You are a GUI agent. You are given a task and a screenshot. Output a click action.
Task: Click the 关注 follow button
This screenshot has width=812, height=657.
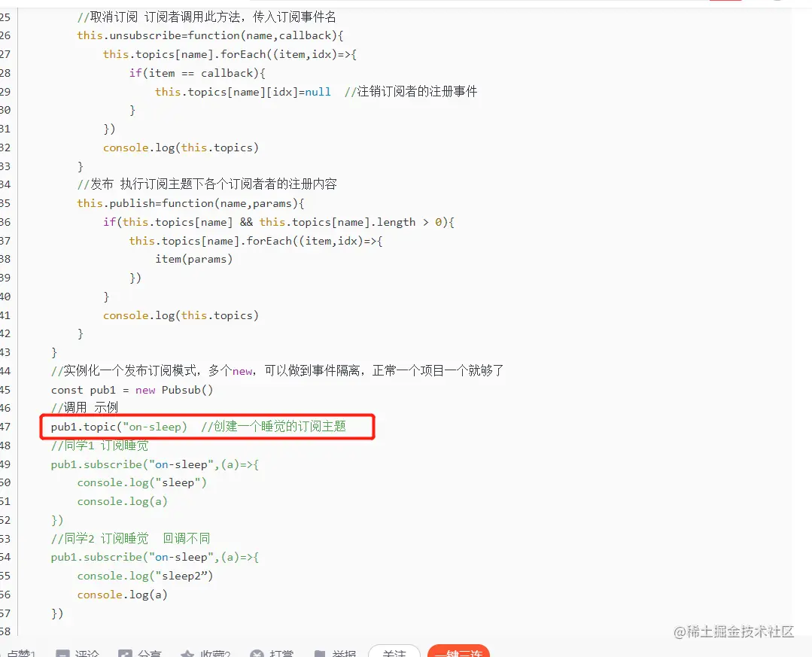[x=394, y=652]
